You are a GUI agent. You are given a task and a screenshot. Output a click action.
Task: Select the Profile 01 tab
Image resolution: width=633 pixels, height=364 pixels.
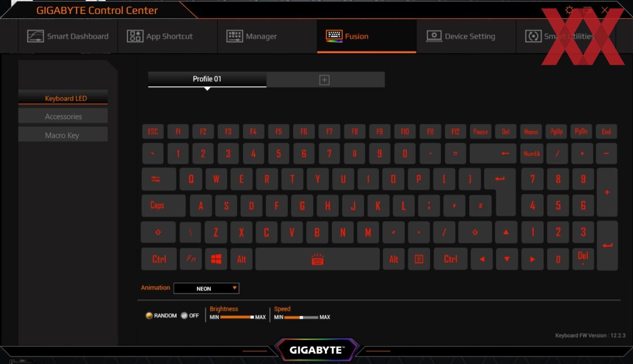pos(207,79)
